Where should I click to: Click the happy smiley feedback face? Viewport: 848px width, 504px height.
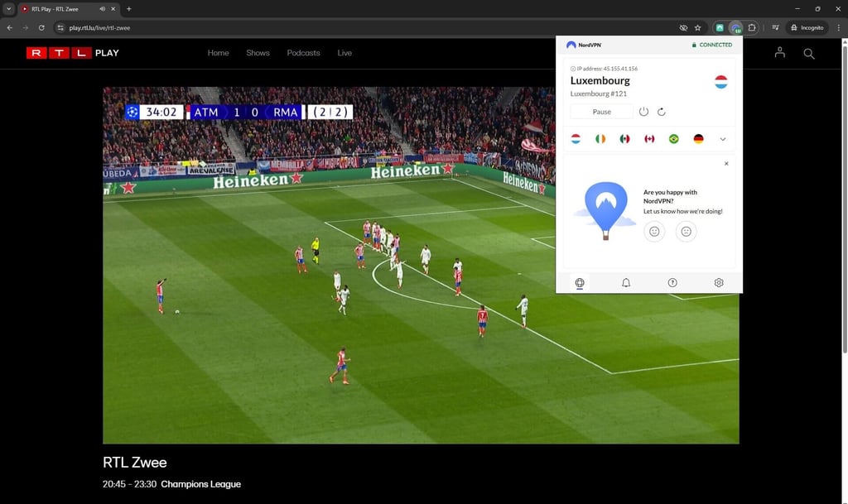coord(654,231)
